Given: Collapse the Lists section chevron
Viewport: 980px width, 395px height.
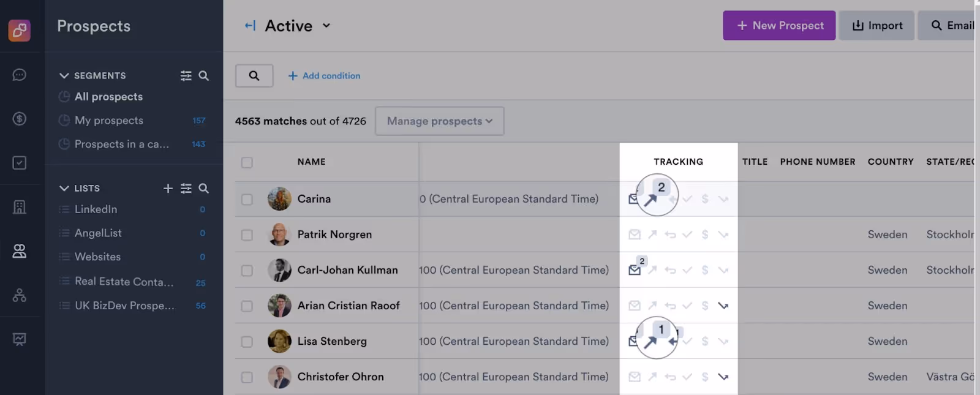Looking at the screenshot, I should tap(64, 188).
